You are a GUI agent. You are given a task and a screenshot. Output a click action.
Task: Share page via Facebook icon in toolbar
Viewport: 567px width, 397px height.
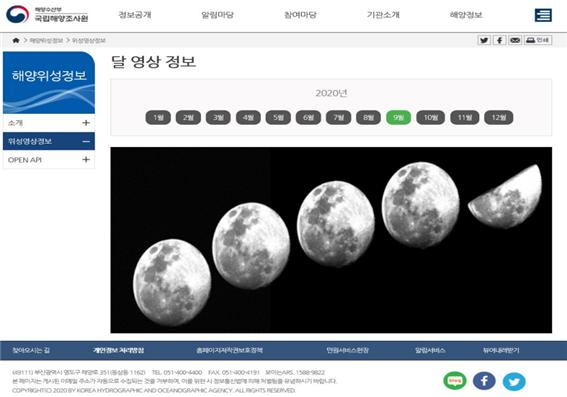click(x=499, y=40)
